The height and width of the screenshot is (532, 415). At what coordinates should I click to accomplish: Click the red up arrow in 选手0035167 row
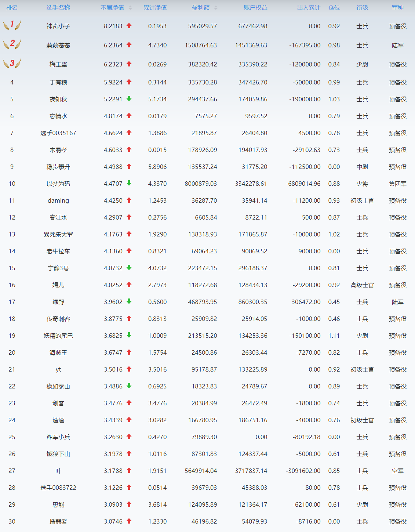coord(129,133)
